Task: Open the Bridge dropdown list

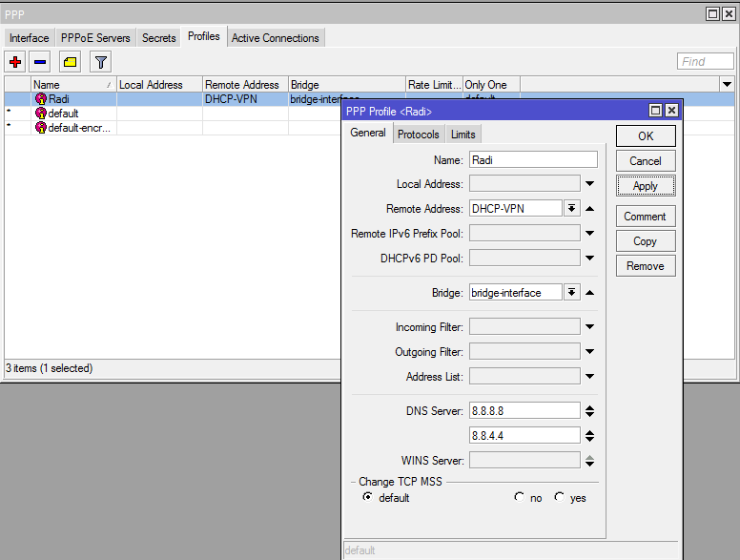Action: tap(571, 293)
